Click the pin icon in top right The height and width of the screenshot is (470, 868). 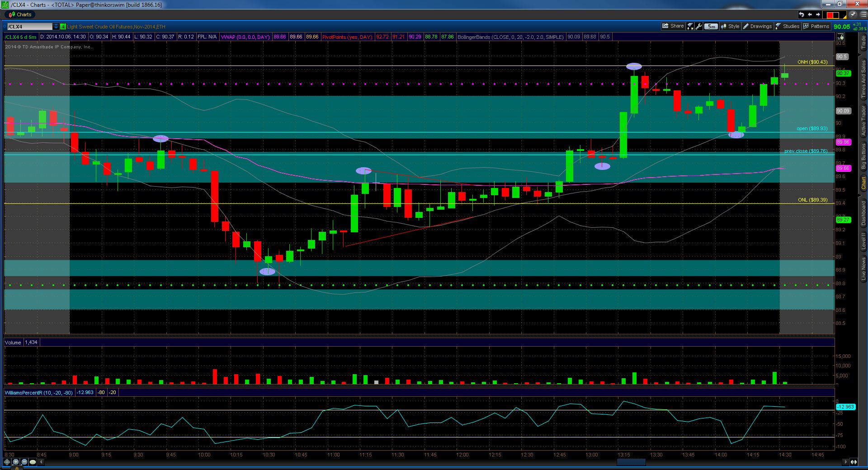[853, 14]
